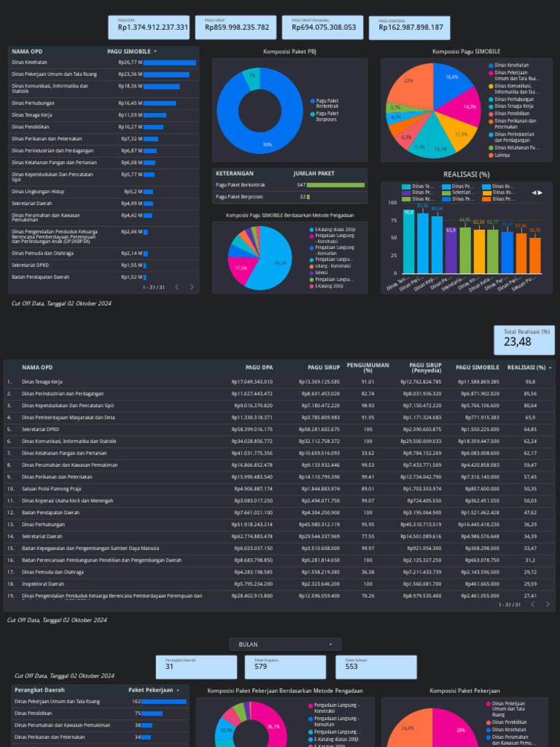This screenshot has height=747, width=560.
Task: Sort by KETERANGAN column header
Action: pyautogui.click(x=235, y=174)
